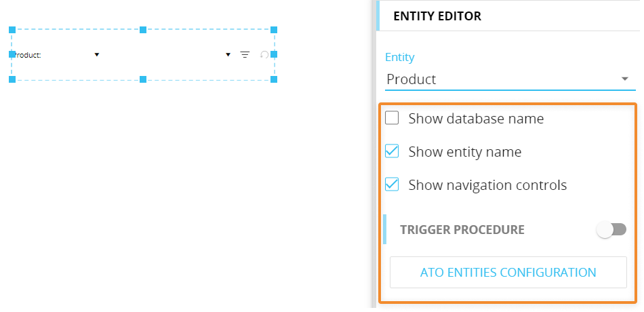
Task: Click the Product: label in the widget
Action: (28, 55)
